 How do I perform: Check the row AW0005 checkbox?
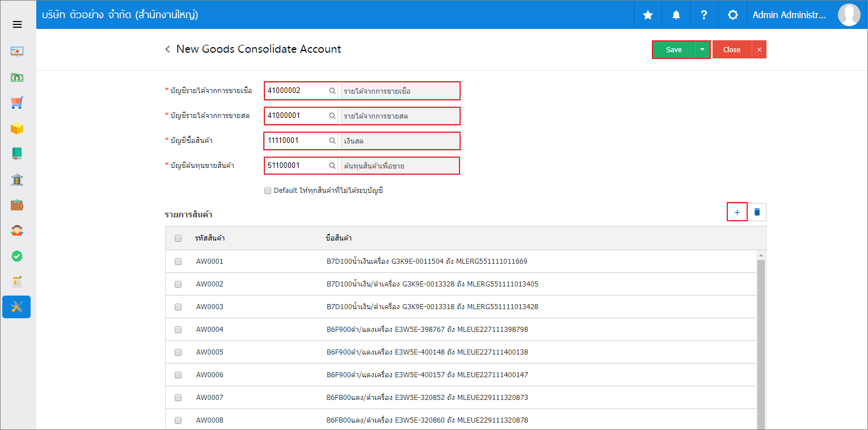pyautogui.click(x=178, y=352)
